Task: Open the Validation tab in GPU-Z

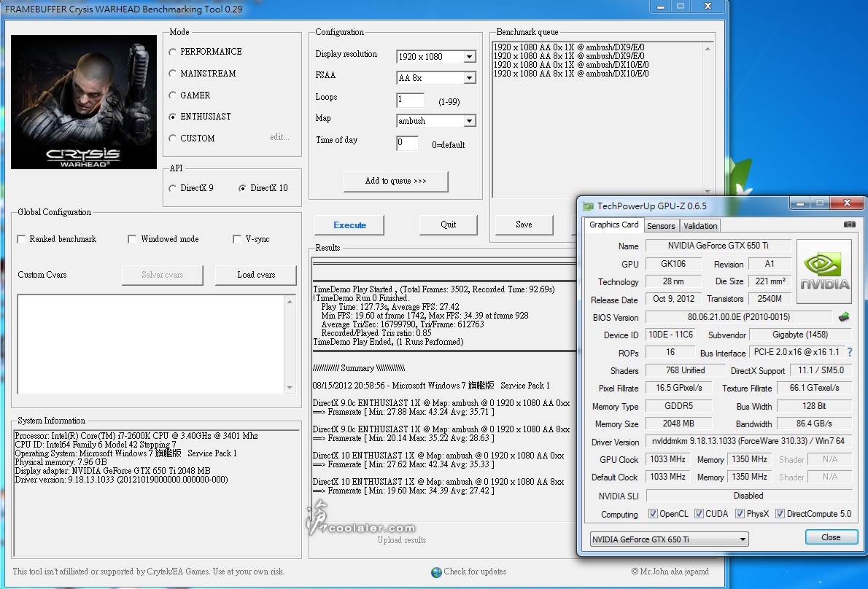Action: 700,226
